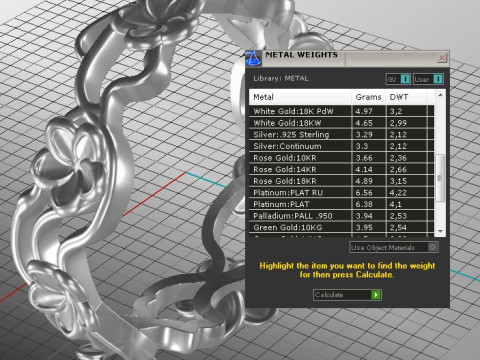Click the 2,99 DWT value
Image resolution: width=480 pixels, height=360 pixels.
[398, 123]
